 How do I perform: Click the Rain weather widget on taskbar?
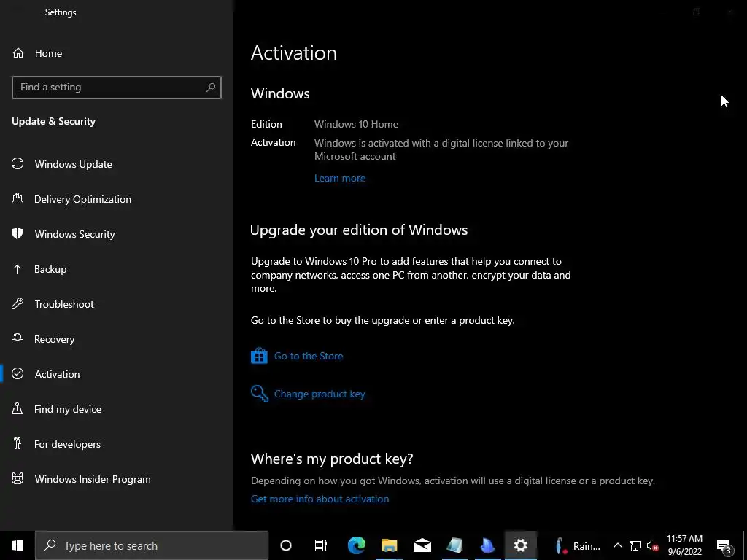pyautogui.click(x=578, y=545)
